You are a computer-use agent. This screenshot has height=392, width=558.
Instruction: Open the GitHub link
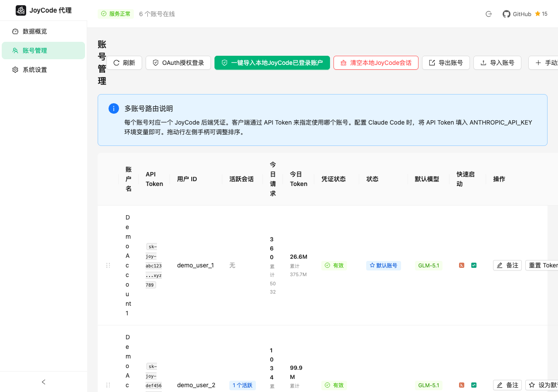pyautogui.click(x=517, y=14)
